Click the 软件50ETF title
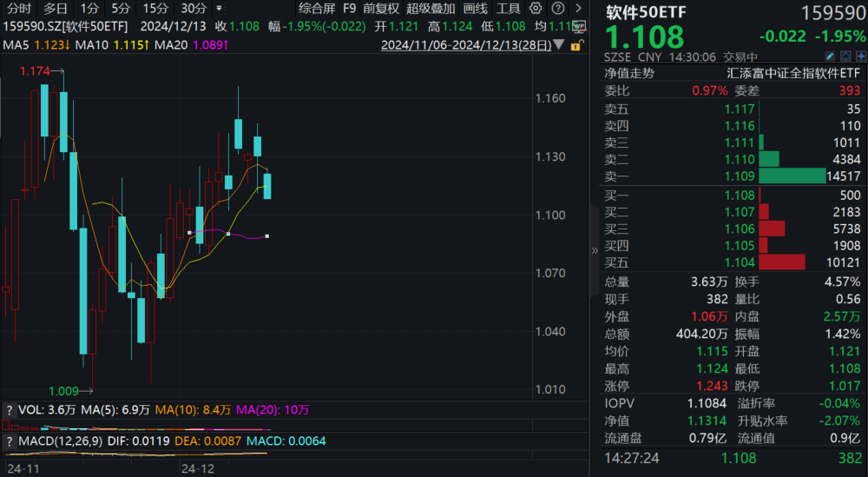 pos(646,12)
